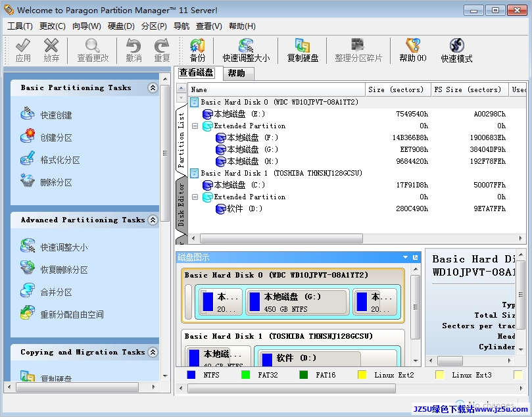Open the Hard Disk (硬盘 D) menu
The width and height of the screenshot is (532, 417).
(121, 26)
